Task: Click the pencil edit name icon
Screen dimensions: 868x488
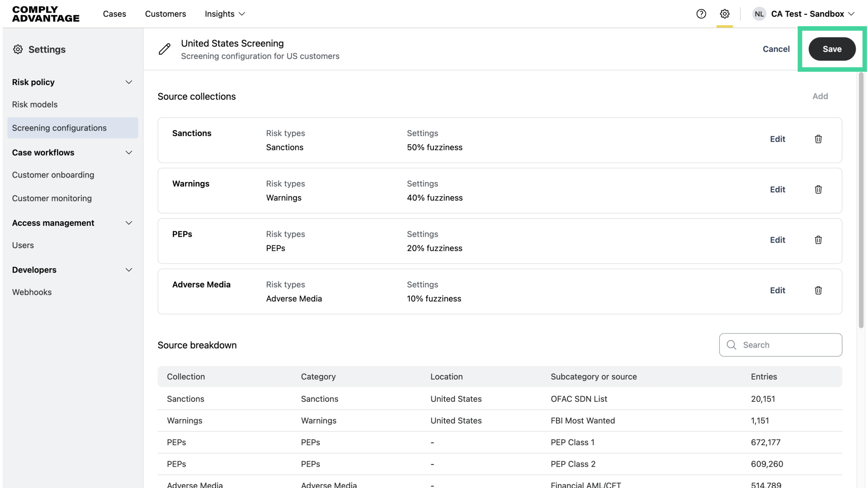Action: (165, 49)
